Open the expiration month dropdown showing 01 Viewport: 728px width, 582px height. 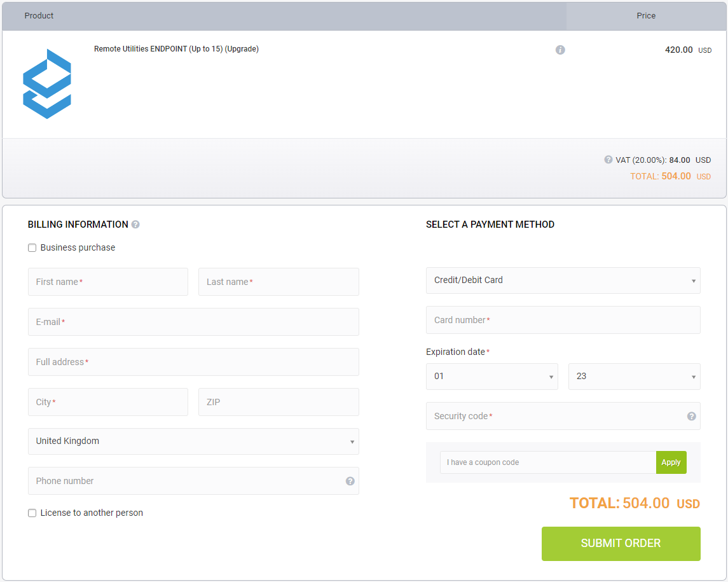coord(491,377)
